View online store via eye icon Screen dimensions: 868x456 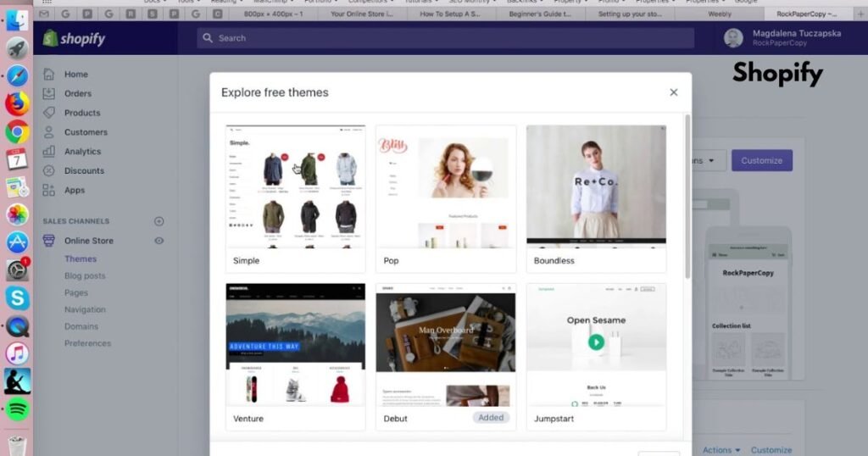(x=159, y=241)
